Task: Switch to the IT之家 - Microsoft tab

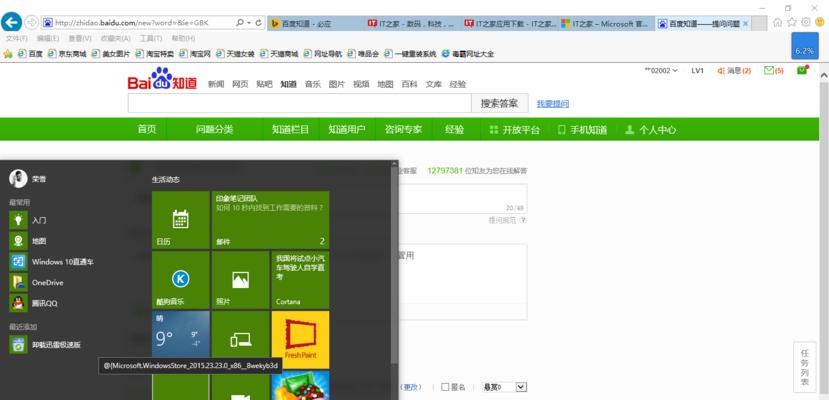Action: click(606, 23)
